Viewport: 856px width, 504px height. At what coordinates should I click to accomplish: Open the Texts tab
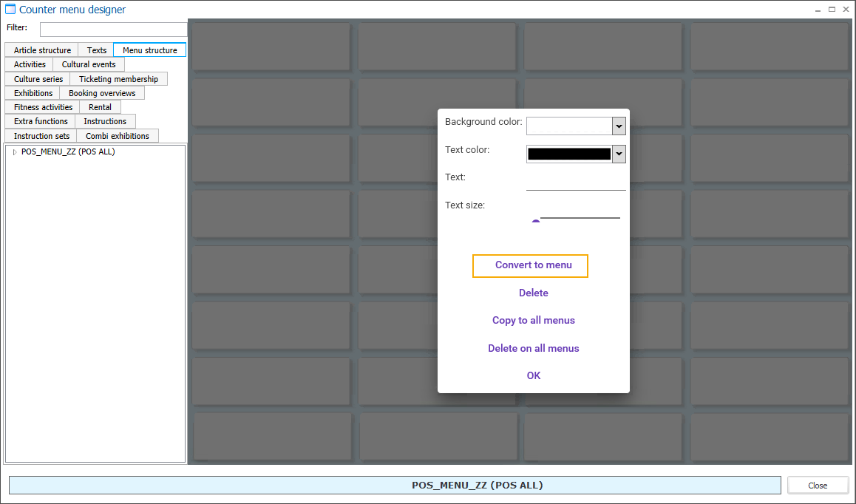[95, 50]
